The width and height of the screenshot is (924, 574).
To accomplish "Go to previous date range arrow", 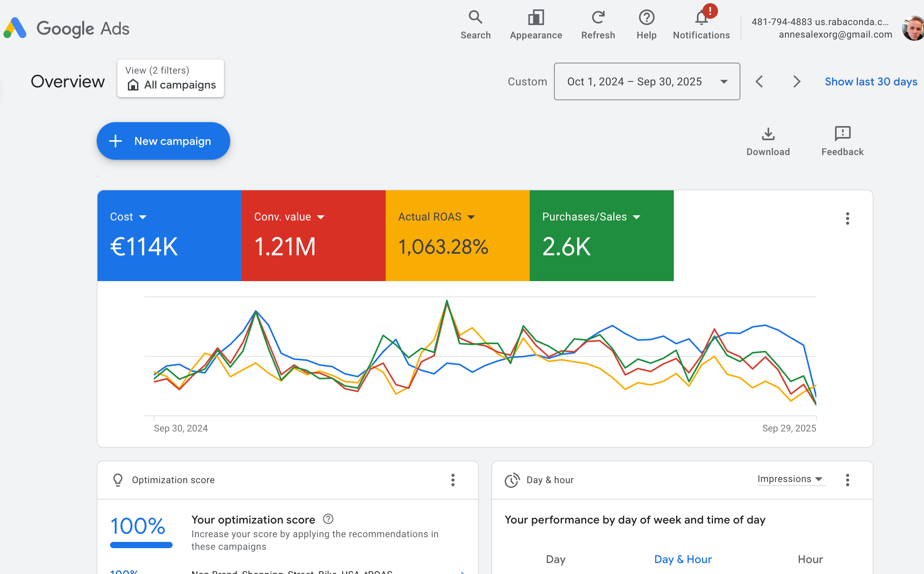I will [759, 82].
